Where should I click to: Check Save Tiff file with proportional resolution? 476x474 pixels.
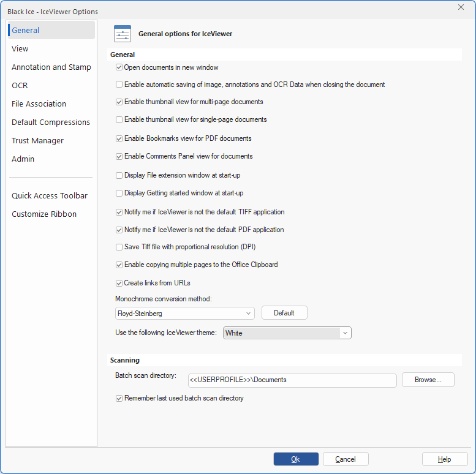[x=119, y=247]
